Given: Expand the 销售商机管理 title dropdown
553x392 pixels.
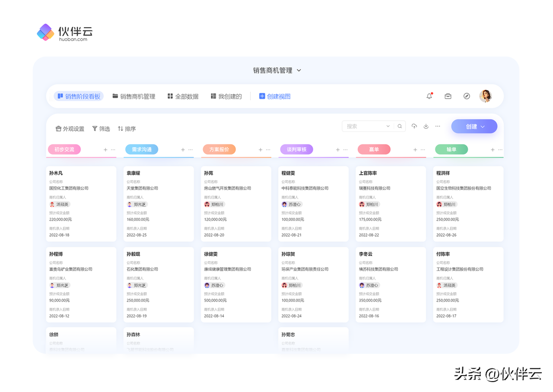Looking at the screenshot, I should point(299,70).
